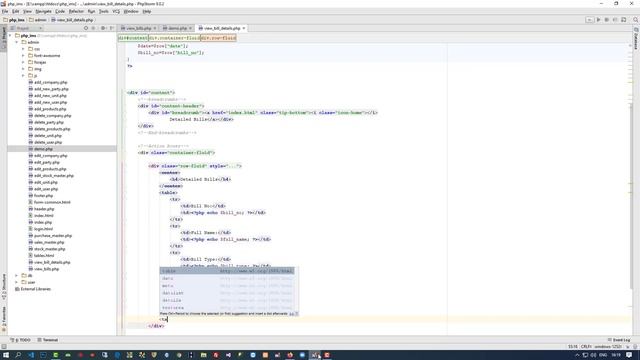640x360 pixels.
Task: Click div#content breadcrumb in editor
Action: click(x=133, y=38)
